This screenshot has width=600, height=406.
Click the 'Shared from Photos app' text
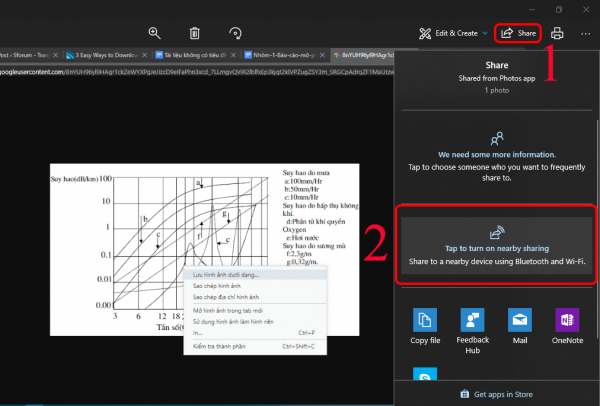497,78
